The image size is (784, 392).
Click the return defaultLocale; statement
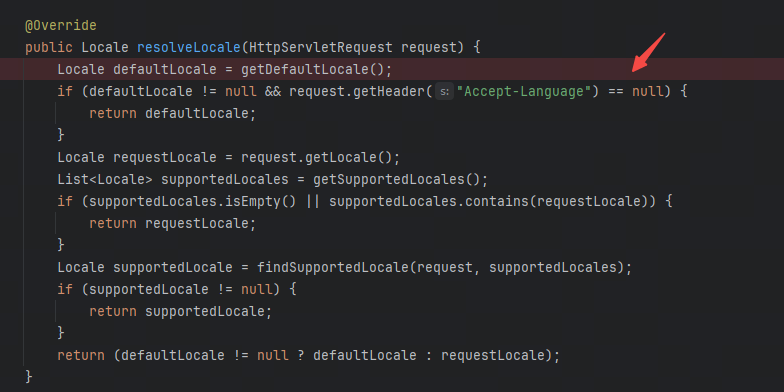click(x=172, y=114)
